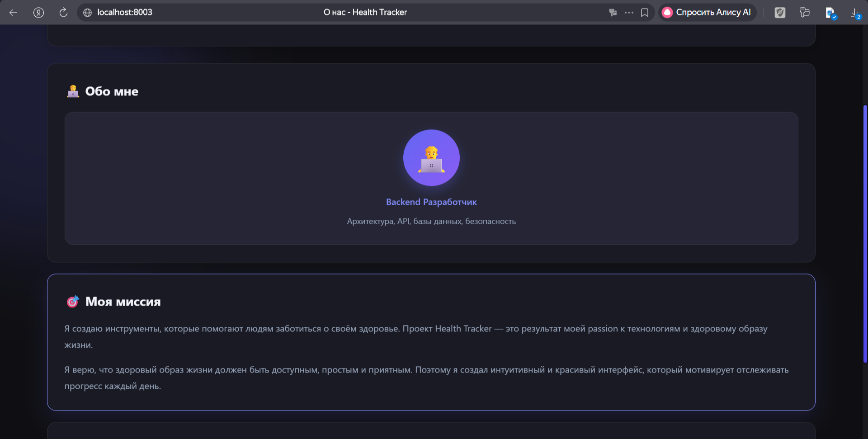Screen dimensions: 868x439
Task: Click the key icon inside the address bar
Action: click(x=613, y=13)
